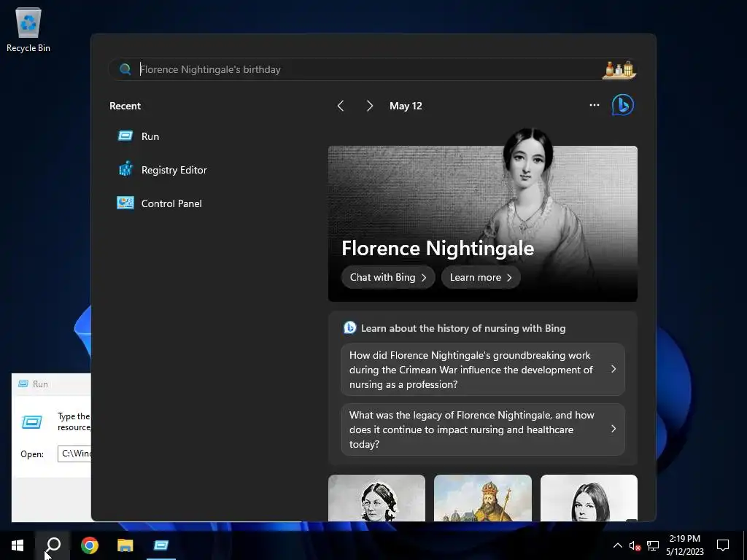Click the Open field in Run dialog
The height and width of the screenshot is (560, 747).
point(74,454)
